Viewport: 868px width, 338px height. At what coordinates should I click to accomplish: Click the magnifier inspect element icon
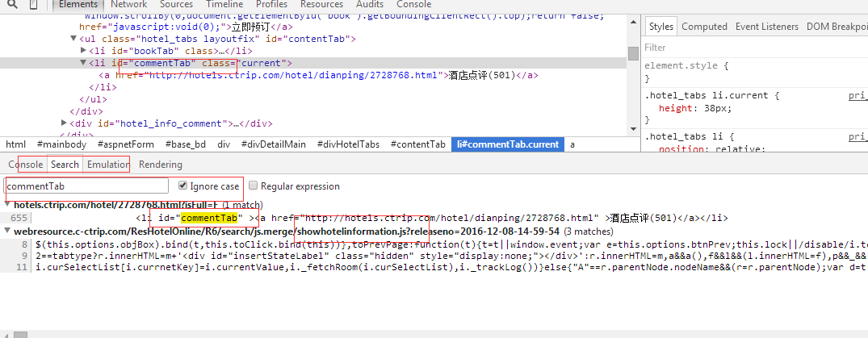pos(13,4)
